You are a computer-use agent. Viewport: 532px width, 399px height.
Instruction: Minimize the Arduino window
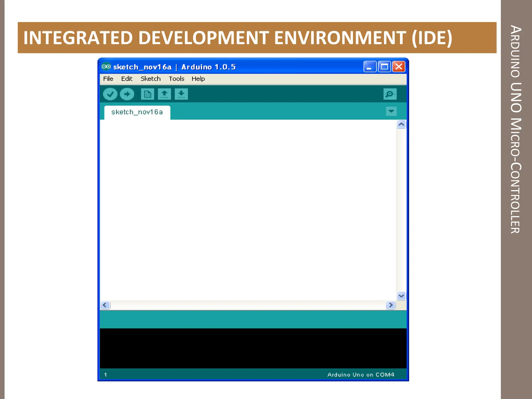(x=370, y=67)
